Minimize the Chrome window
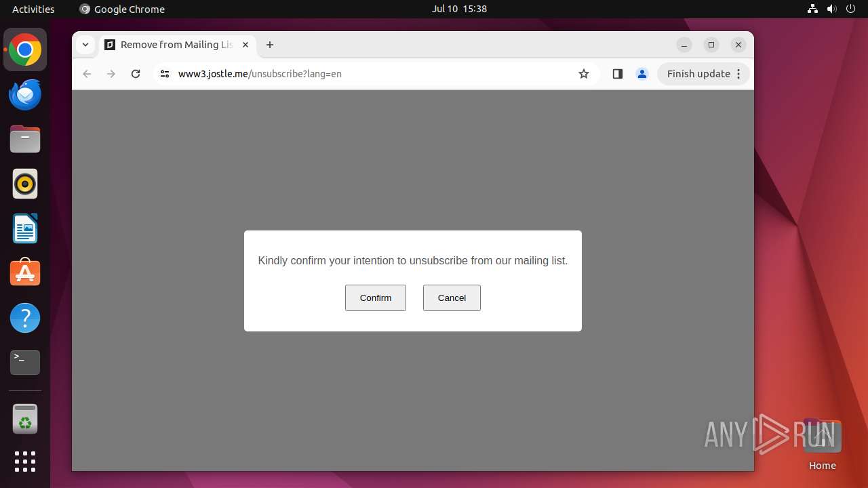The height and width of the screenshot is (488, 868). [x=685, y=45]
